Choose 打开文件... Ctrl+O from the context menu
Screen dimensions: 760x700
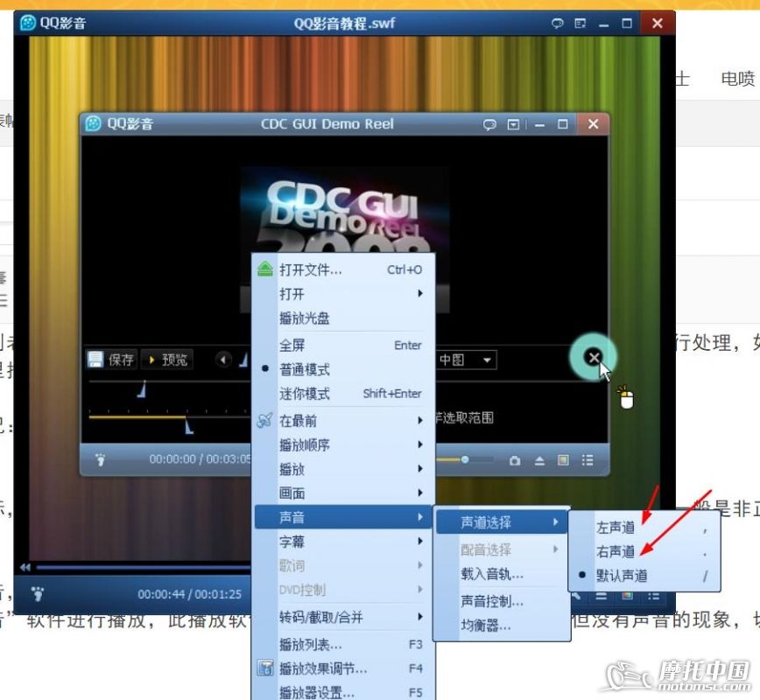click(343, 269)
